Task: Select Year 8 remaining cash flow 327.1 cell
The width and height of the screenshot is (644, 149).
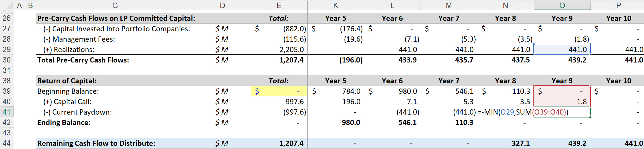Action: pos(505,143)
